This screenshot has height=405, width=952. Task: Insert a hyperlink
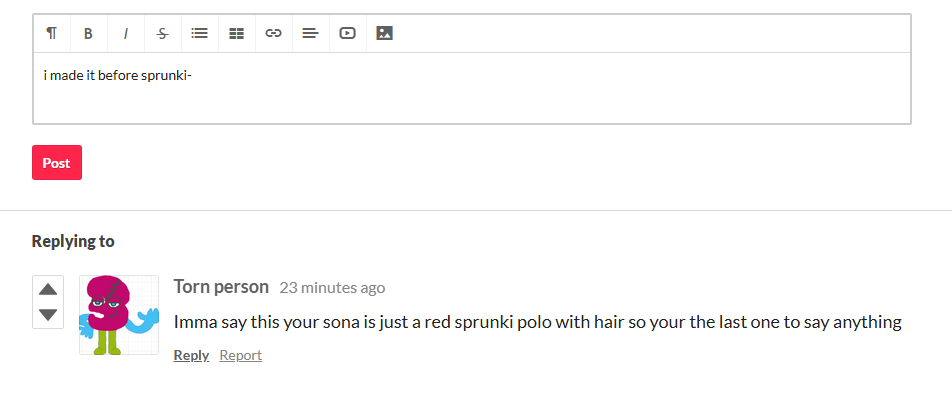273,33
